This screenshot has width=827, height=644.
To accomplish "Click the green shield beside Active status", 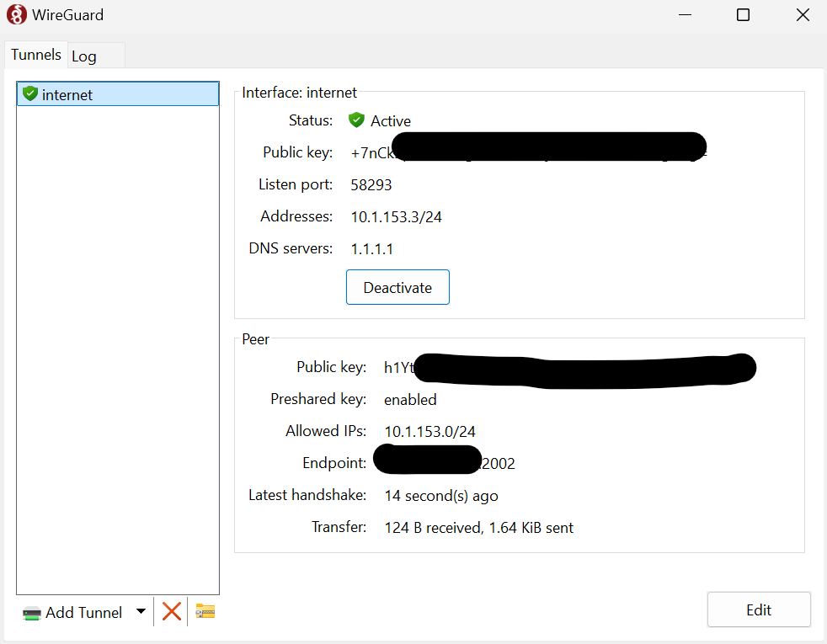I will coord(356,120).
